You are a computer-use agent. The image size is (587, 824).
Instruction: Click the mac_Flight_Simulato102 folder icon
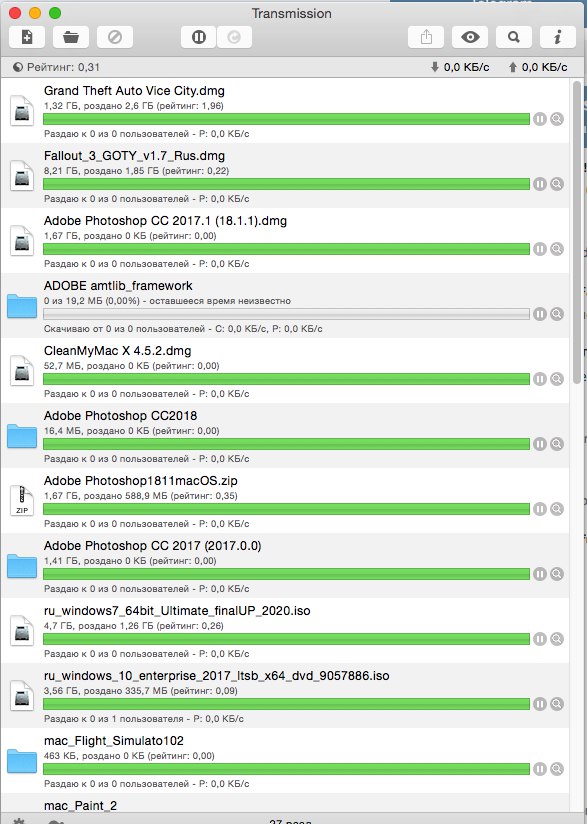pyautogui.click(x=22, y=761)
